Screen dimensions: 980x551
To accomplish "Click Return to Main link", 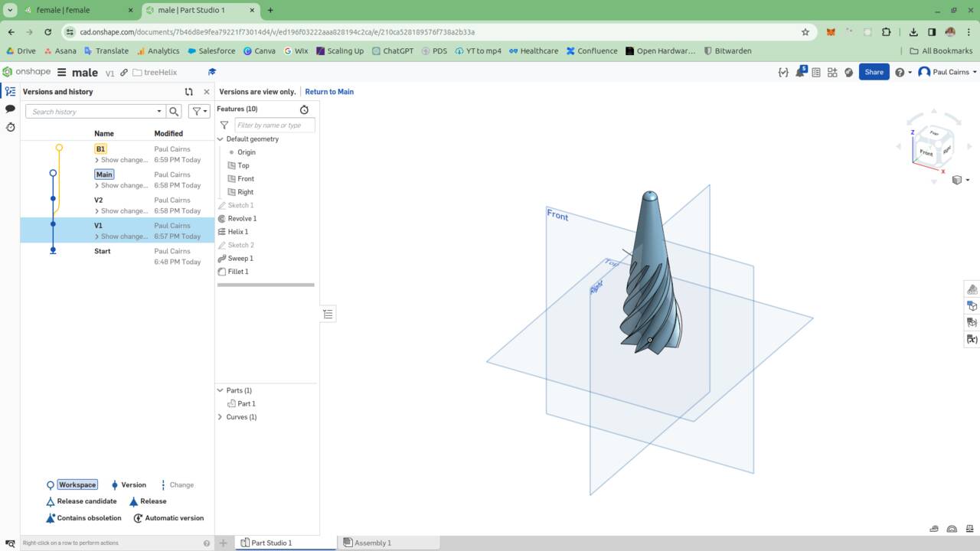I will 329,92.
